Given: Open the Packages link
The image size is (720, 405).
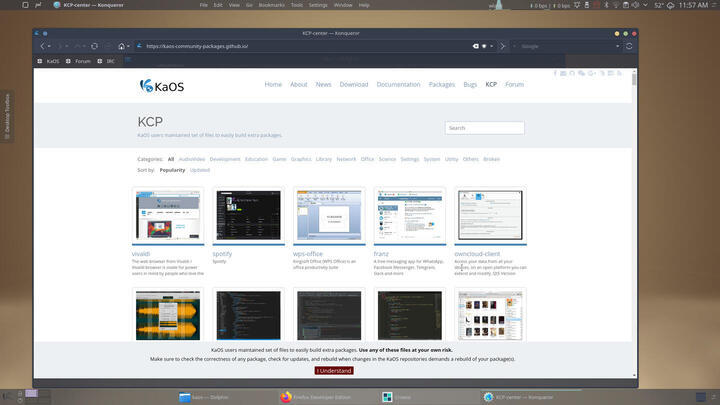Looking at the screenshot, I should (442, 84).
